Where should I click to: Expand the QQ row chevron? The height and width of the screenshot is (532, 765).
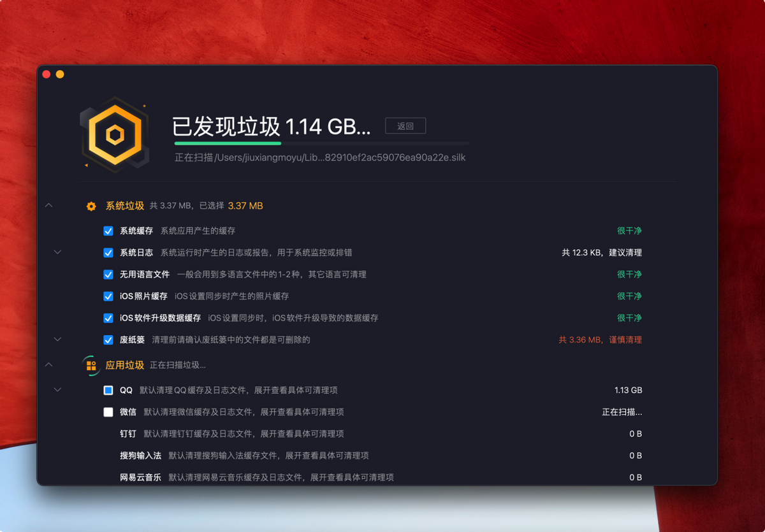57,390
